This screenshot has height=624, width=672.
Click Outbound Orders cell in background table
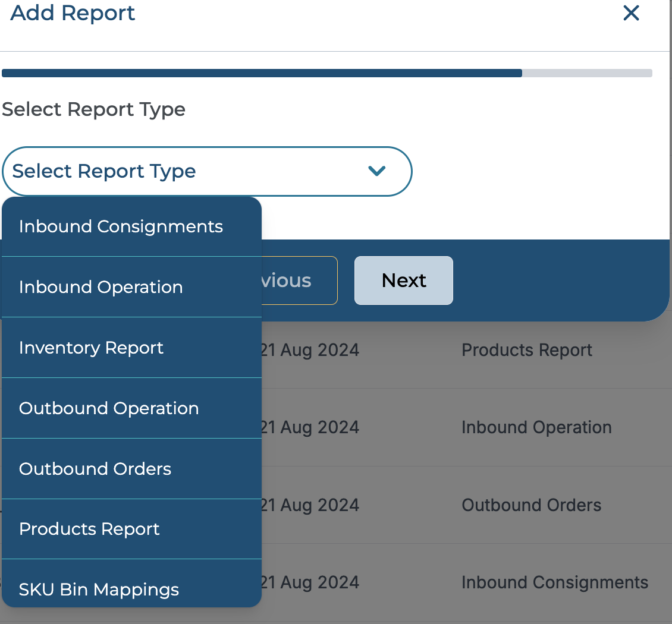click(531, 505)
